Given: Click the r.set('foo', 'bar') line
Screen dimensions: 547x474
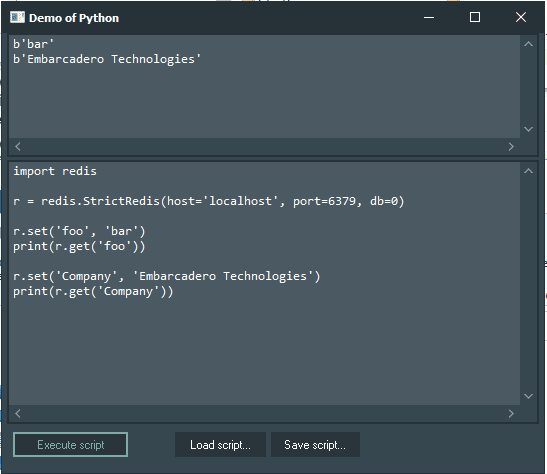Looking at the screenshot, I should pyautogui.click(x=79, y=231).
